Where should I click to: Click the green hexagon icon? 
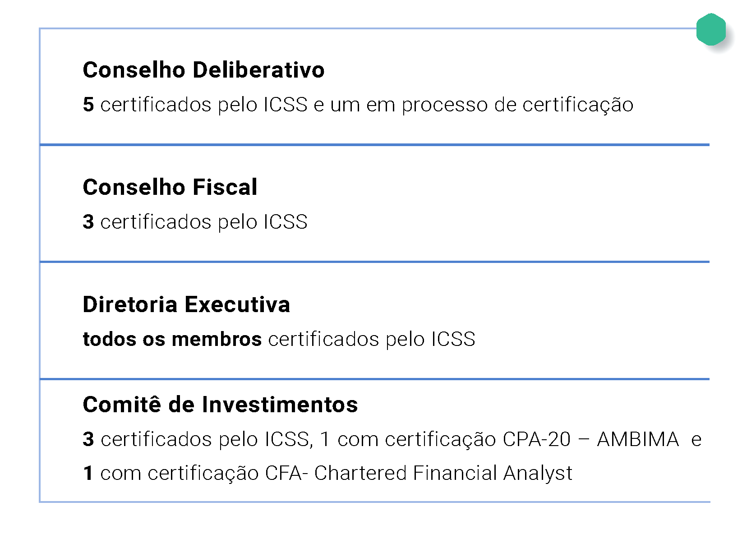pyautogui.click(x=711, y=30)
